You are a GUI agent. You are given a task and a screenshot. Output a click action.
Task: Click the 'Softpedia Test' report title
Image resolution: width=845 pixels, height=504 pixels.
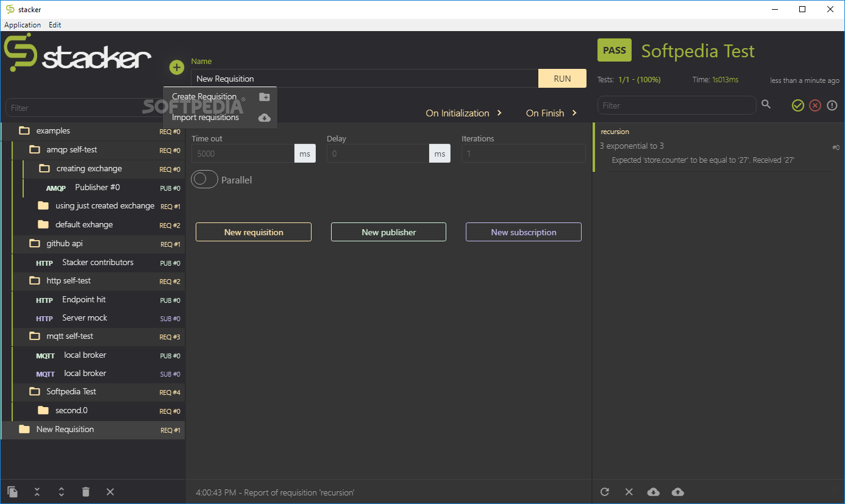698,51
